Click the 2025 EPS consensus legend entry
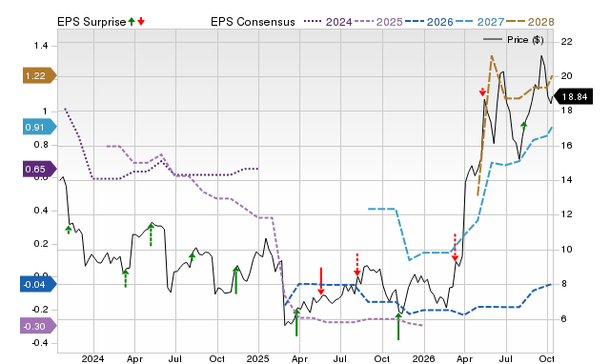This screenshot has width=610, height=364. [378, 22]
